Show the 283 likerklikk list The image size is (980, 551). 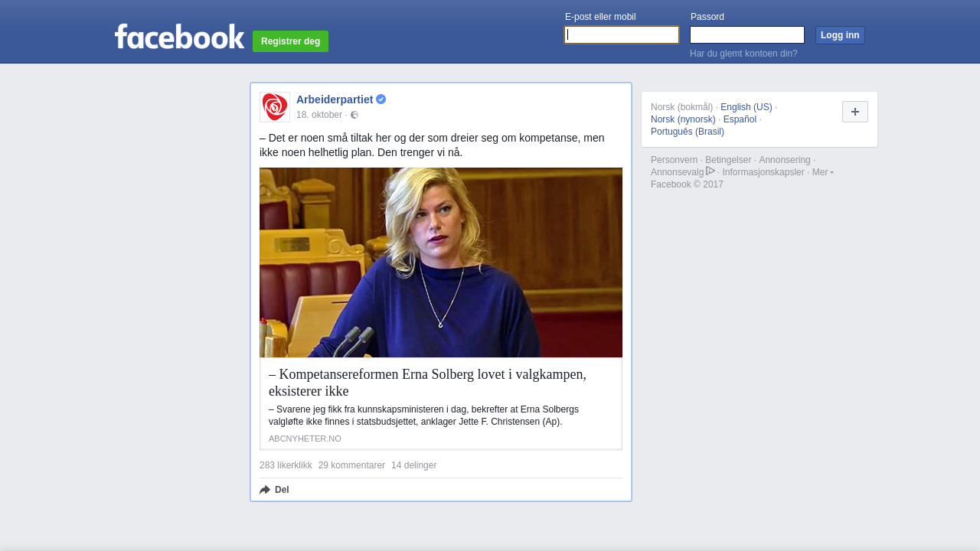pos(286,465)
